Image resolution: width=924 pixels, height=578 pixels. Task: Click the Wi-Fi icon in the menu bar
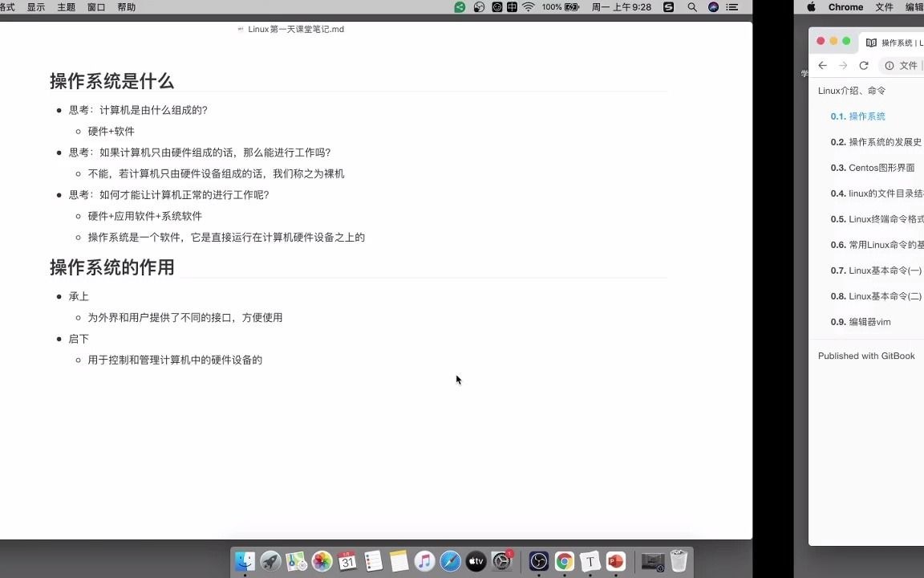(x=527, y=7)
